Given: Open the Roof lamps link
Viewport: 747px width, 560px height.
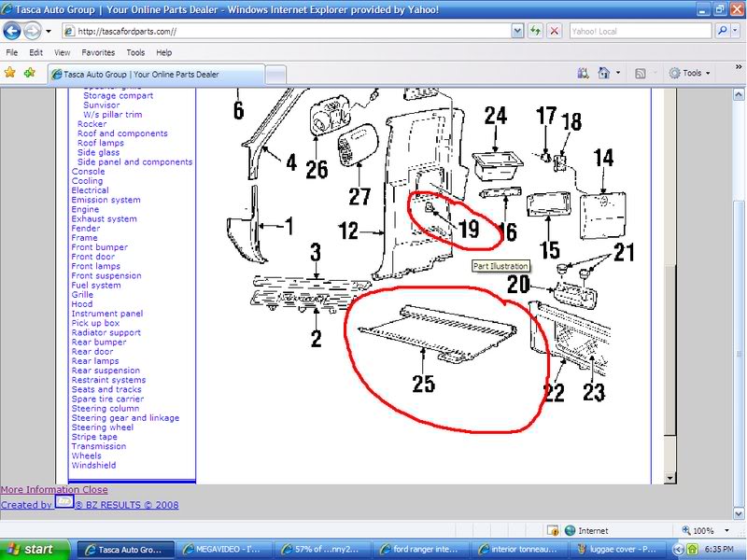Looking at the screenshot, I should [x=101, y=143].
